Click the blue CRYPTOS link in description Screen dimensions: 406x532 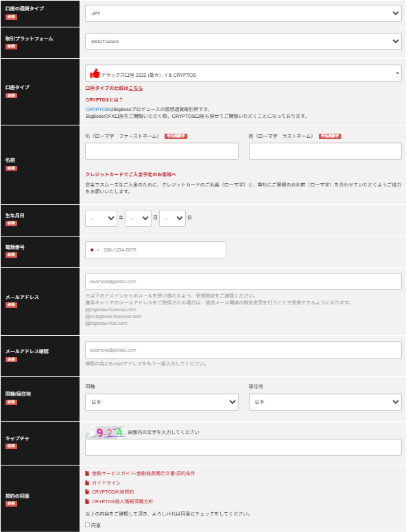(97, 109)
